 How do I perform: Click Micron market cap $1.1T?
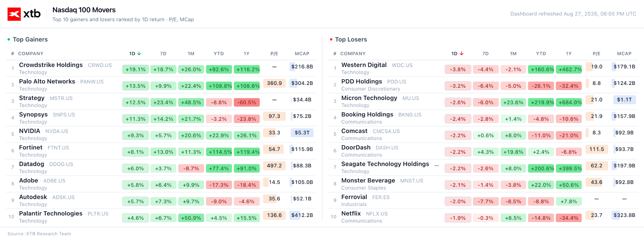[x=625, y=100]
